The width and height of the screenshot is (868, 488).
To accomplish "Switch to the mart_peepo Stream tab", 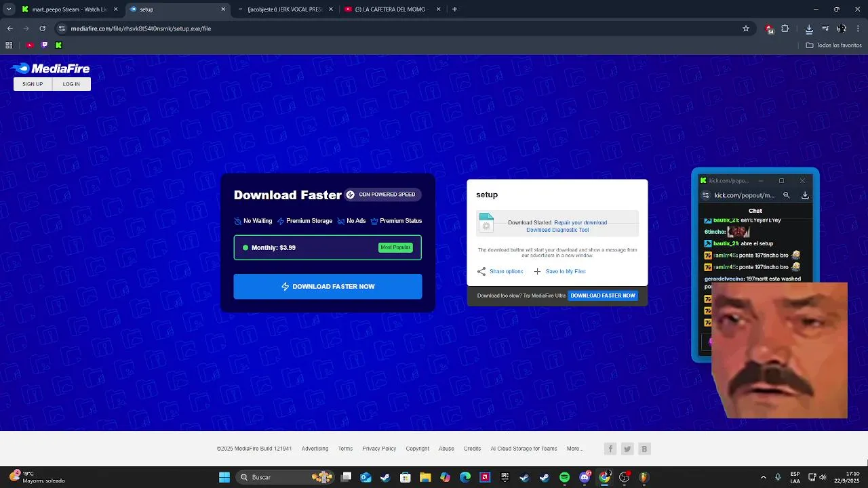I will pos(68,9).
